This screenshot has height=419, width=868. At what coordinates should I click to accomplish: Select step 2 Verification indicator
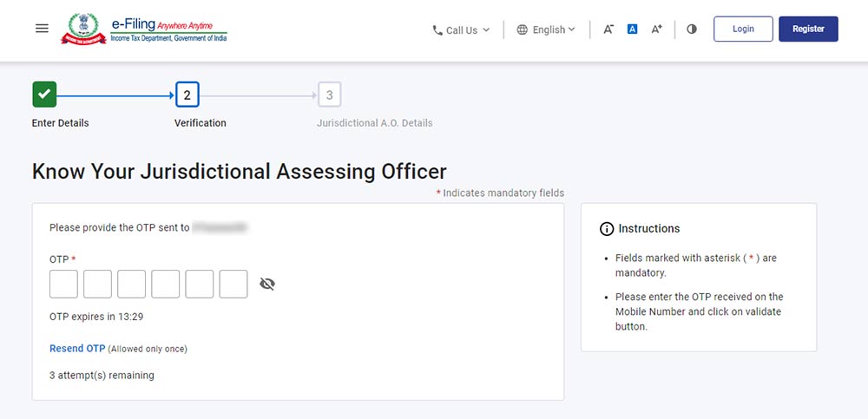[187, 94]
